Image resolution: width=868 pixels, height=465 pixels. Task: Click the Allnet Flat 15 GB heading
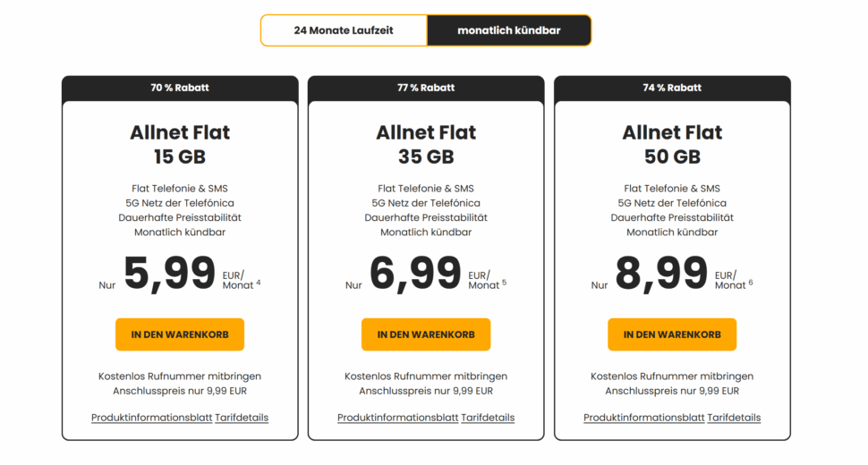point(180,144)
